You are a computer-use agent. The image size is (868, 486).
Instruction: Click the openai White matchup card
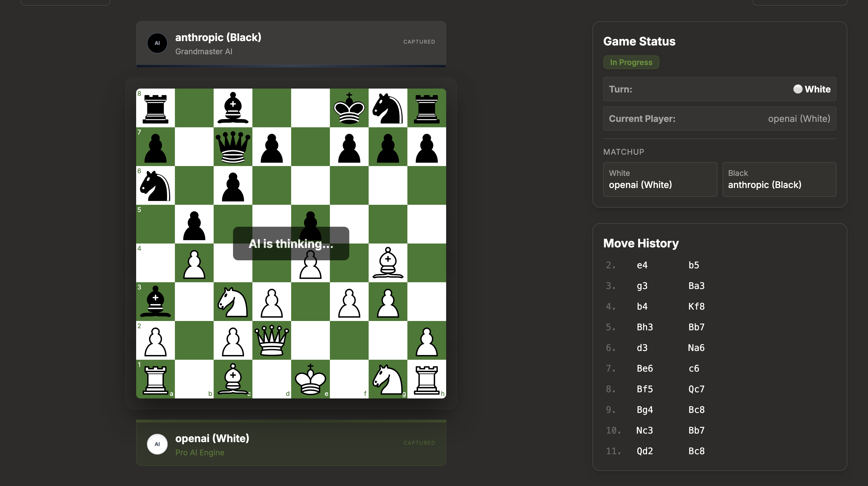coord(660,179)
